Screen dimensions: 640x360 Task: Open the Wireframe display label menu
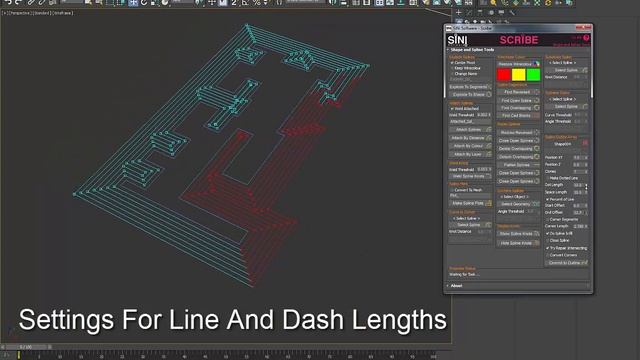[62, 13]
